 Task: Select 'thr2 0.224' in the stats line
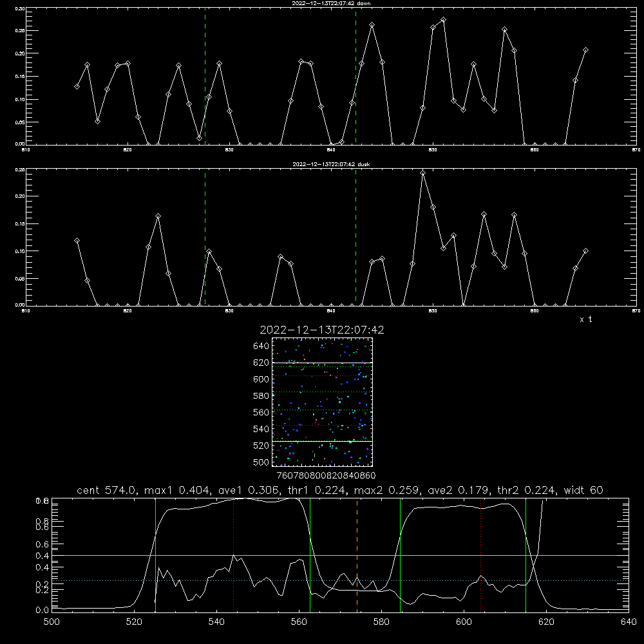[527, 490]
